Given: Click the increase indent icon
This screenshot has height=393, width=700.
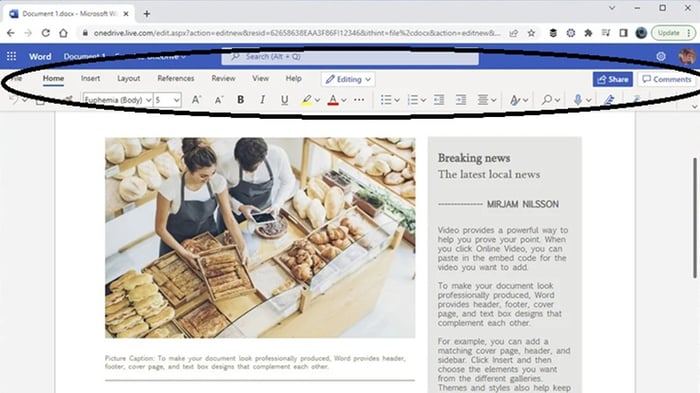Looking at the screenshot, I should coord(461,100).
